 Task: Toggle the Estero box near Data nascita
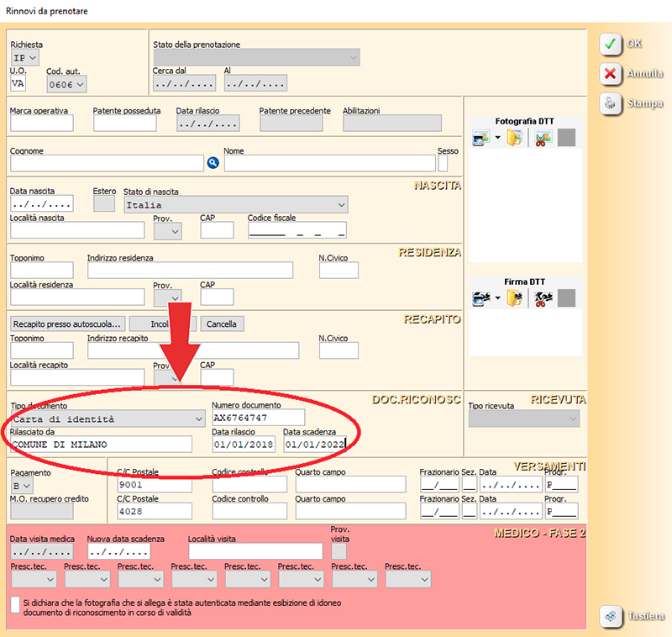pyautogui.click(x=104, y=203)
